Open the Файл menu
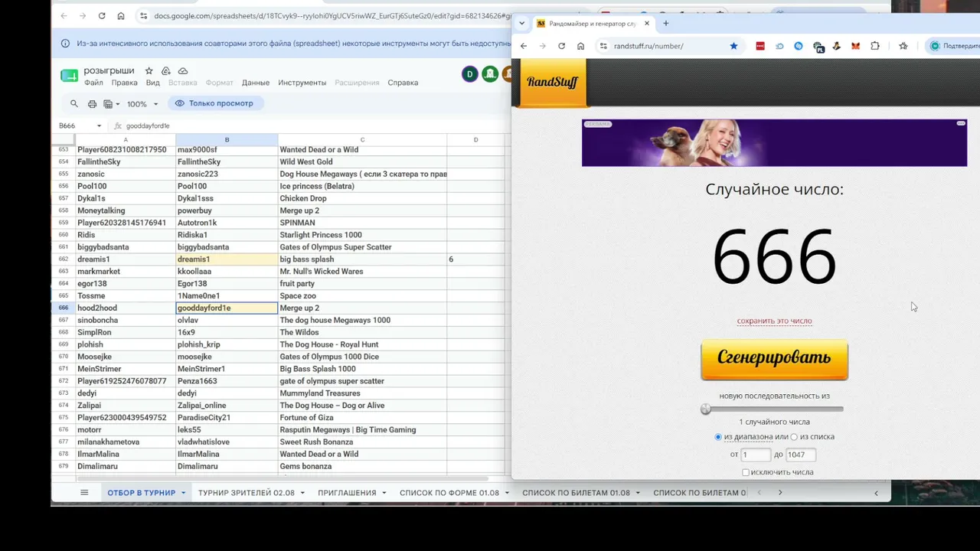Viewport: 980px width, 551px height. pos(93,83)
